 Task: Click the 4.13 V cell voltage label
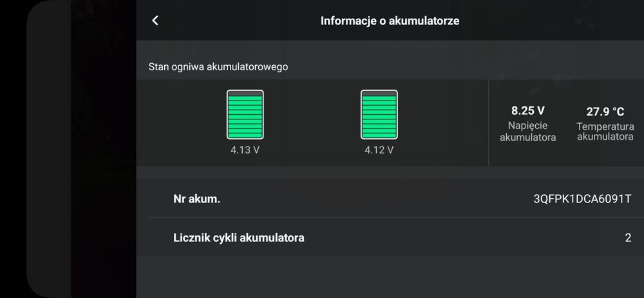click(x=245, y=150)
